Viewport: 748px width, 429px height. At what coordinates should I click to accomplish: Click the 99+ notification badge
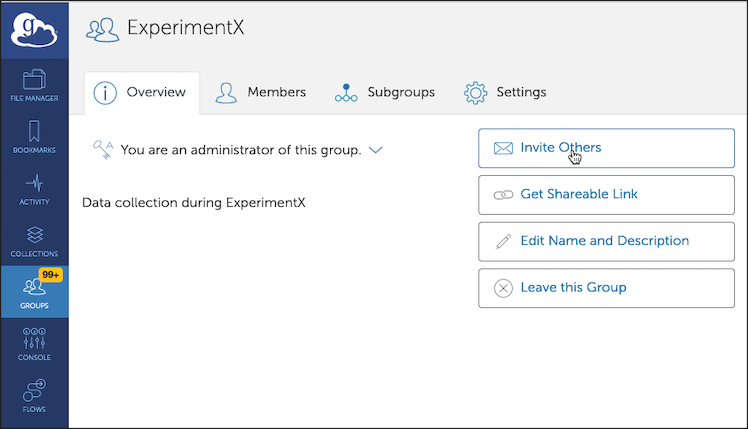point(52,273)
